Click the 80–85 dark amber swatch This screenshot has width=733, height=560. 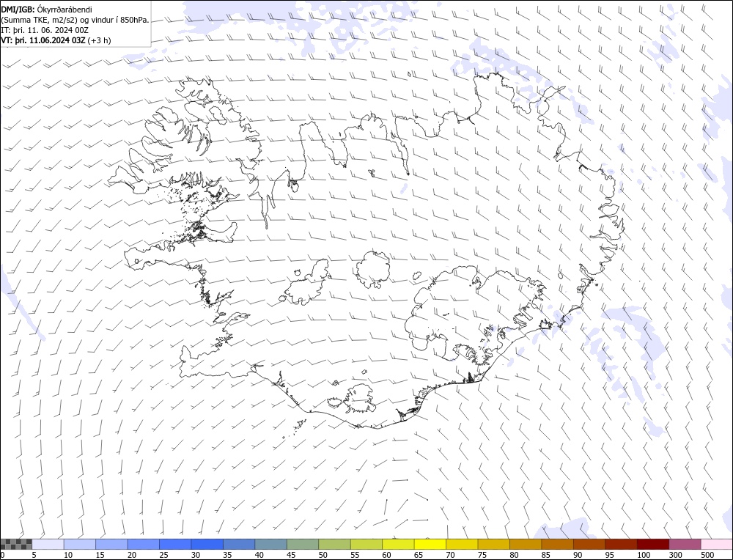pyautogui.click(x=526, y=544)
